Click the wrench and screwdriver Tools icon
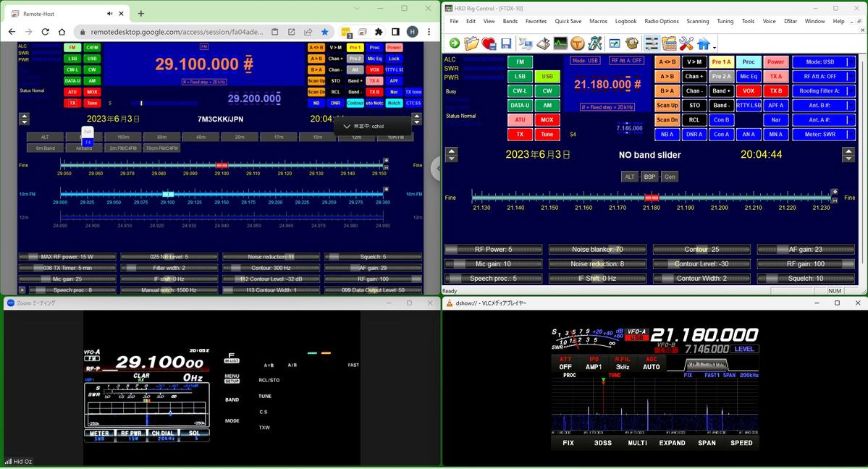The width and height of the screenshot is (868, 469). pyautogui.click(x=686, y=43)
